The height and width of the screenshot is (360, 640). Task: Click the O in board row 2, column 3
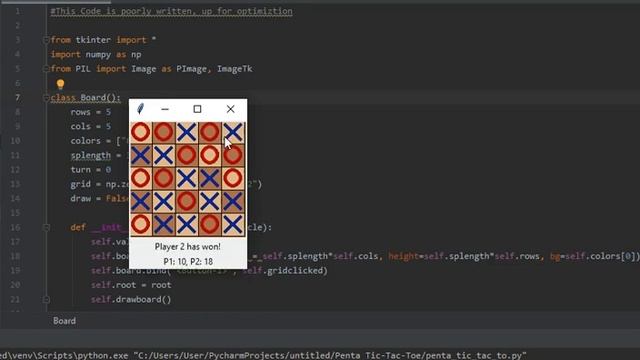187,155
